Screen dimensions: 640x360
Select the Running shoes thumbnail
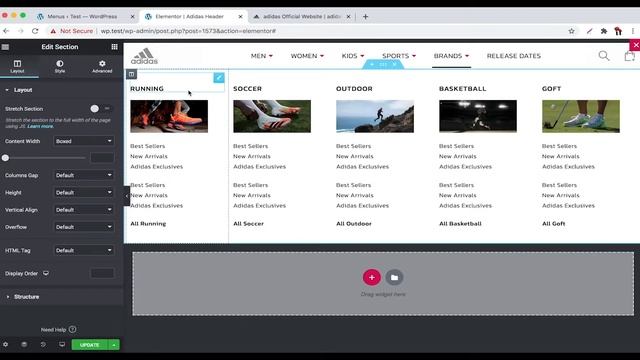point(169,116)
